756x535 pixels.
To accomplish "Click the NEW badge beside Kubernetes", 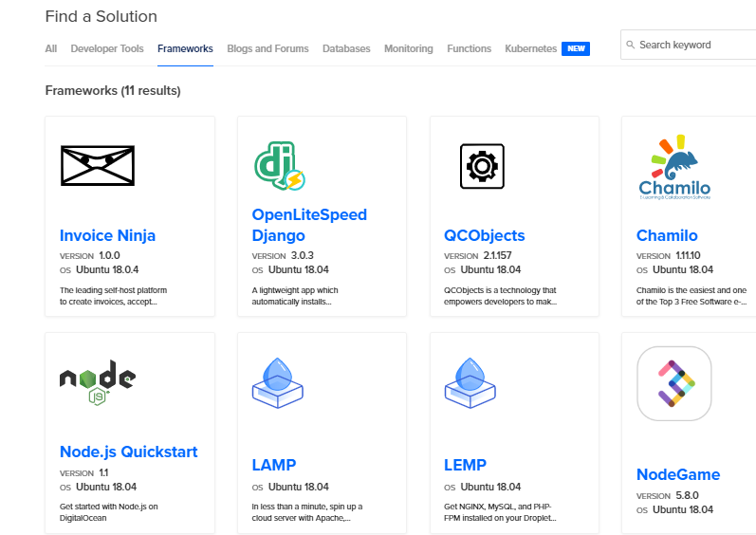I will [576, 48].
